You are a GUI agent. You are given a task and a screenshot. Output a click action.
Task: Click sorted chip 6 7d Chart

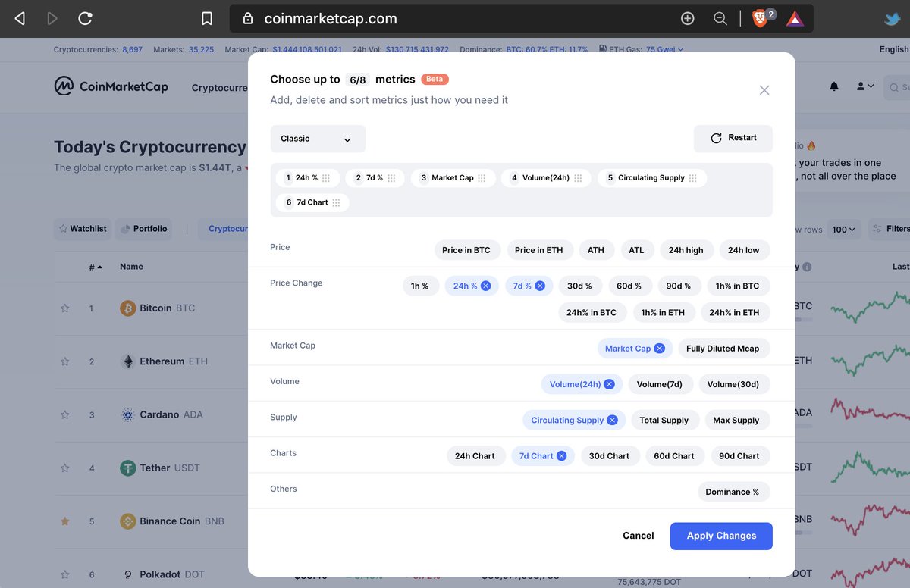[x=312, y=202]
